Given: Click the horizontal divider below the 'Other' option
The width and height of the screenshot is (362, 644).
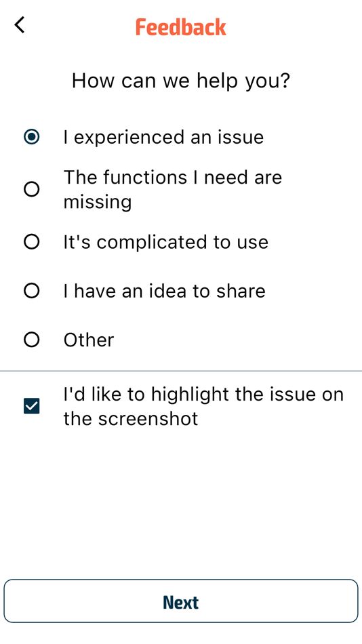Looking at the screenshot, I should click(x=181, y=371).
